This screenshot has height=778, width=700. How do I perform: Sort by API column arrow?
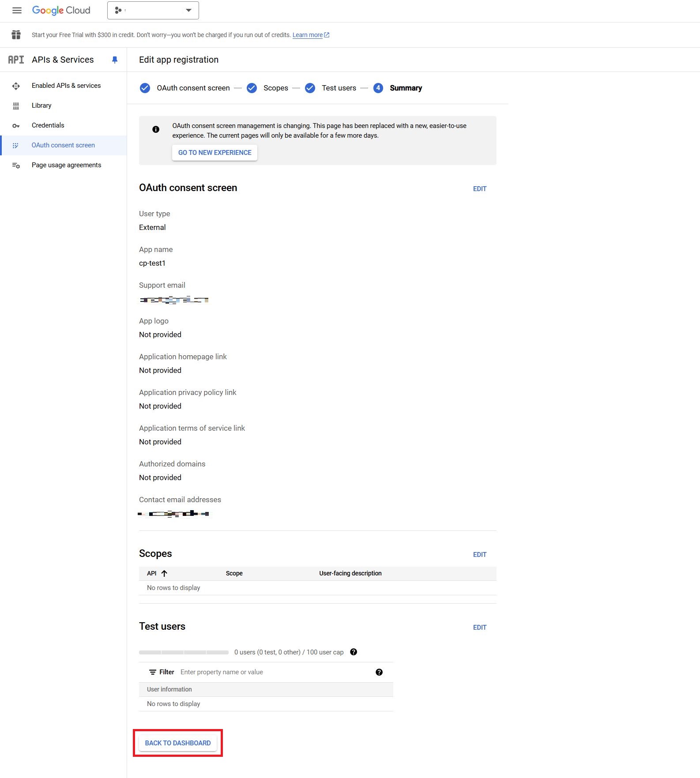coord(164,573)
